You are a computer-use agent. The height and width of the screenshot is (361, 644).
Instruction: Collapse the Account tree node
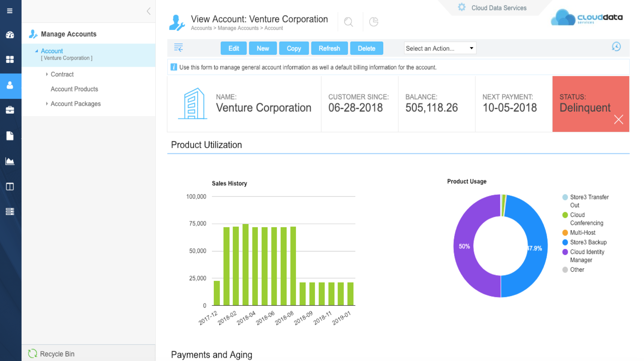click(x=37, y=51)
